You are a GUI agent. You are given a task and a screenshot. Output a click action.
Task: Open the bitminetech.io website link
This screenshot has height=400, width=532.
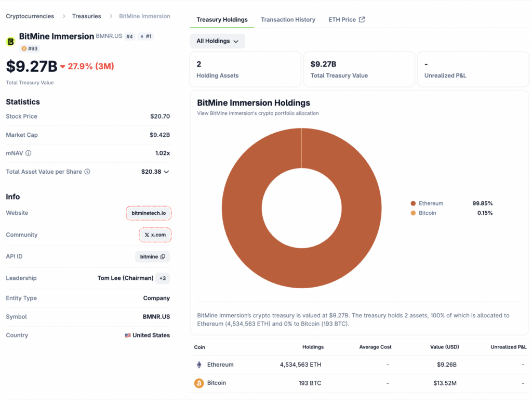pyautogui.click(x=149, y=213)
